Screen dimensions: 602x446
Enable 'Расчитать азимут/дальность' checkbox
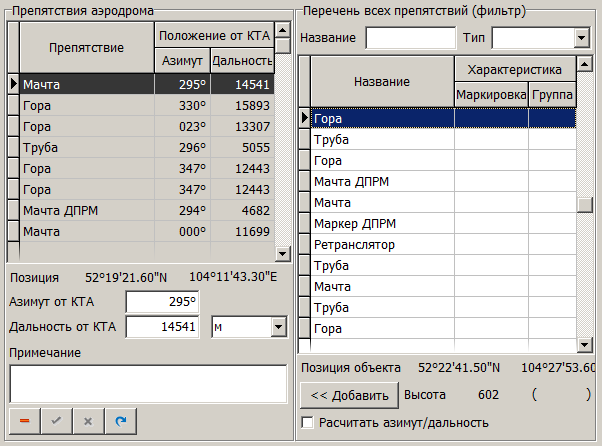coord(308,423)
